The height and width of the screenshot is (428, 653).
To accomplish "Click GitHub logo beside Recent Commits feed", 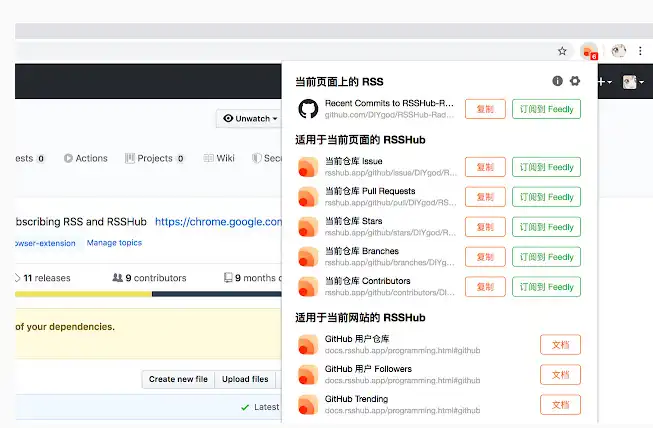I will 308,109.
